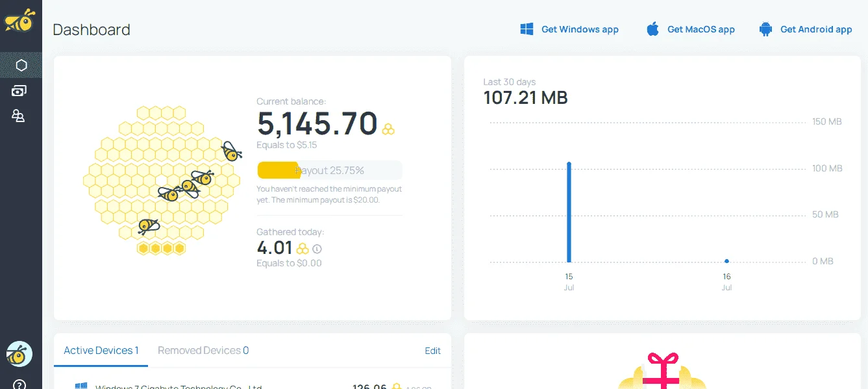
Task: Click the payout progress bar
Action: (x=330, y=171)
